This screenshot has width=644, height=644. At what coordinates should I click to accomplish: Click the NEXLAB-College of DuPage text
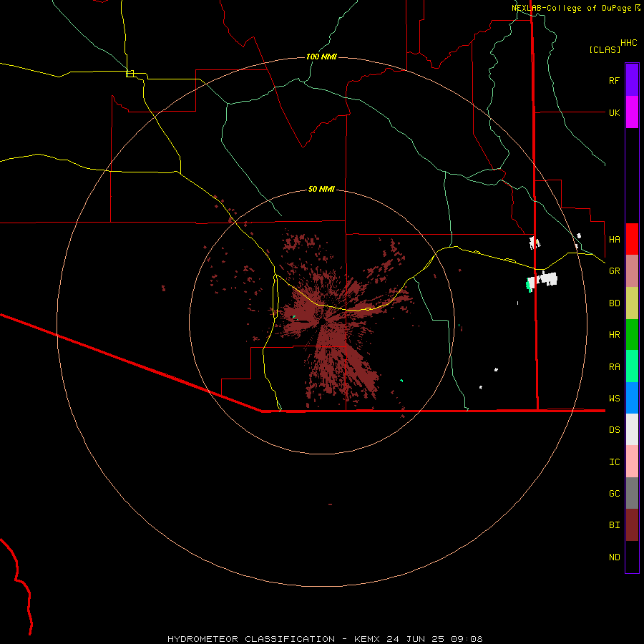(572, 8)
